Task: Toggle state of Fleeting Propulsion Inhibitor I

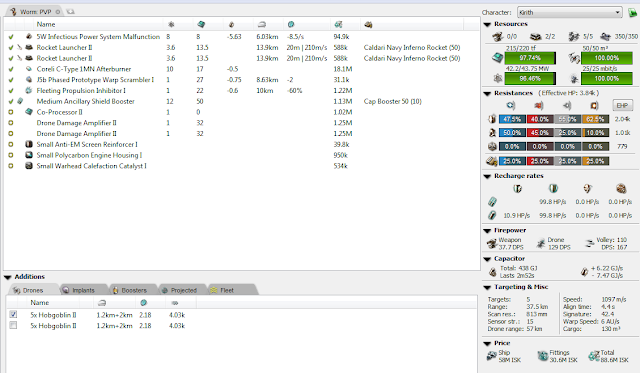Action: click(x=11, y=91)
